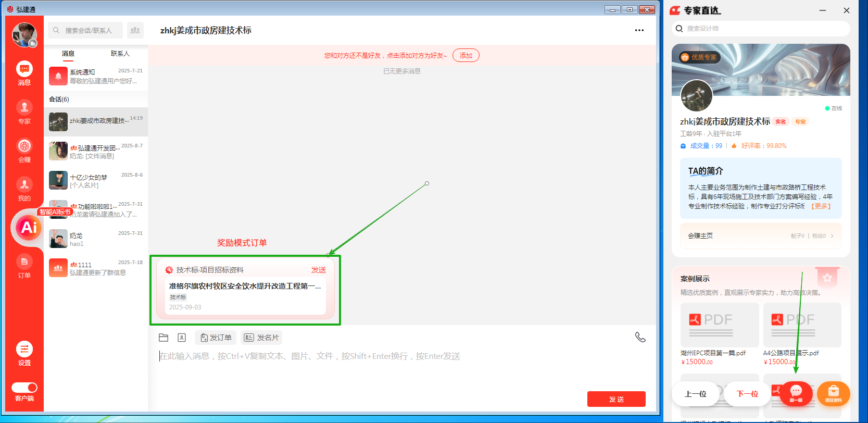The height and width of the screenshot is (423, 868).
Task: Click the 发订单 button
Action: click(x=216, y=338)
